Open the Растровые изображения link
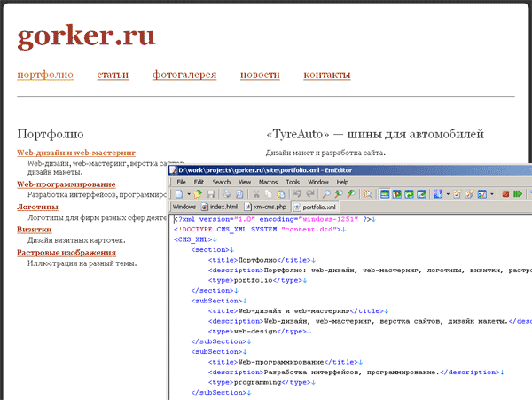 pos(66,253)
